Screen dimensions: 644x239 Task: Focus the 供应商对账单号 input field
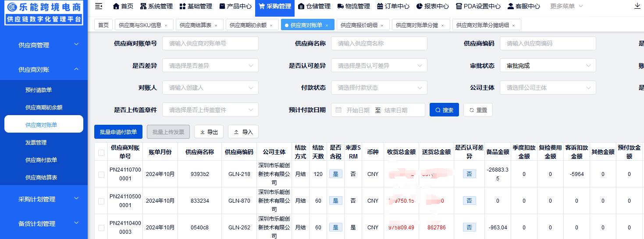click(210, 43)
